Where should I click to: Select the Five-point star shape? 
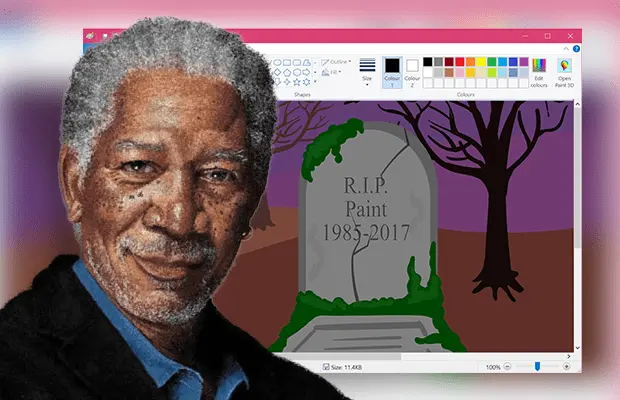pos(297,82)
